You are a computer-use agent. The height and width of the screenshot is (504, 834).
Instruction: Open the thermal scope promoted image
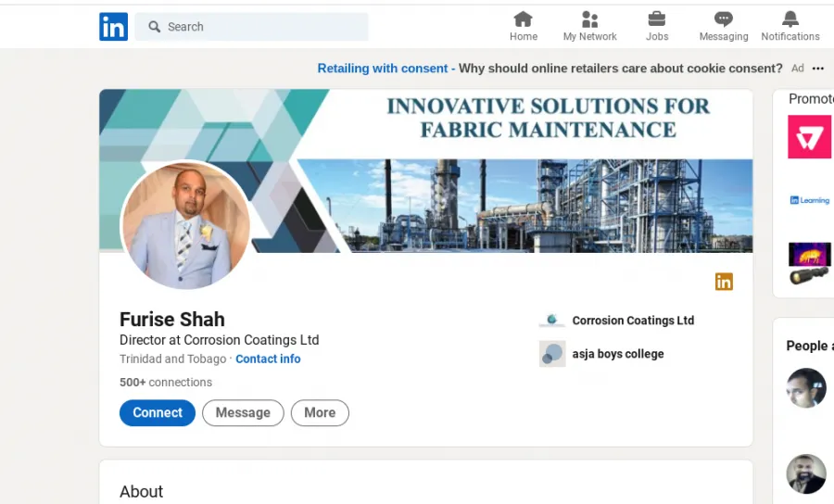coord(809,264)
